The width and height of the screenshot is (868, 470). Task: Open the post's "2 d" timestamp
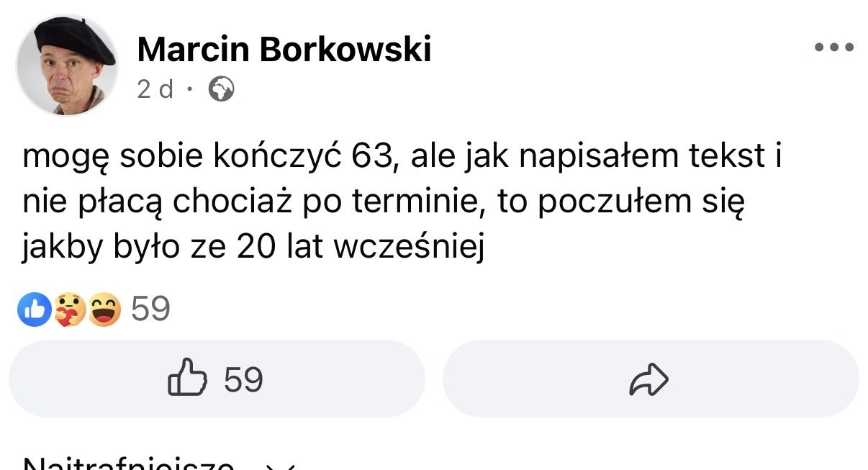155,89
